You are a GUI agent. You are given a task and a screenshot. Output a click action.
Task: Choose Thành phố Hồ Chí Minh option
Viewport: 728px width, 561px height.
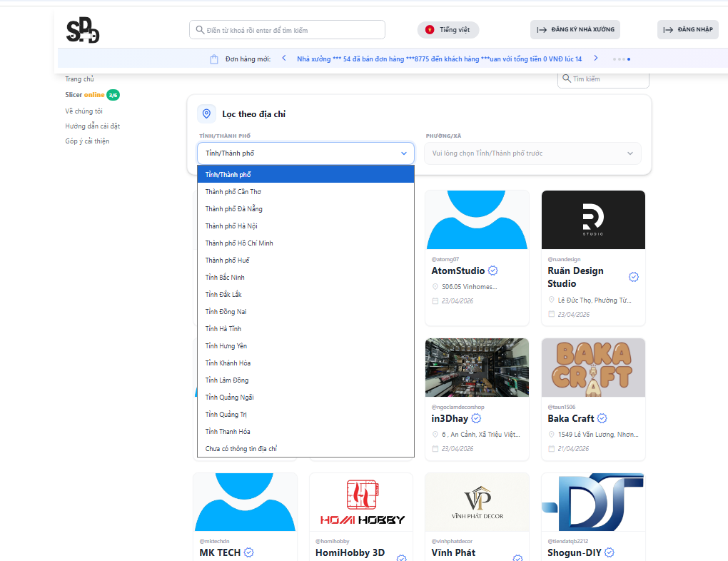click(239, 243)
